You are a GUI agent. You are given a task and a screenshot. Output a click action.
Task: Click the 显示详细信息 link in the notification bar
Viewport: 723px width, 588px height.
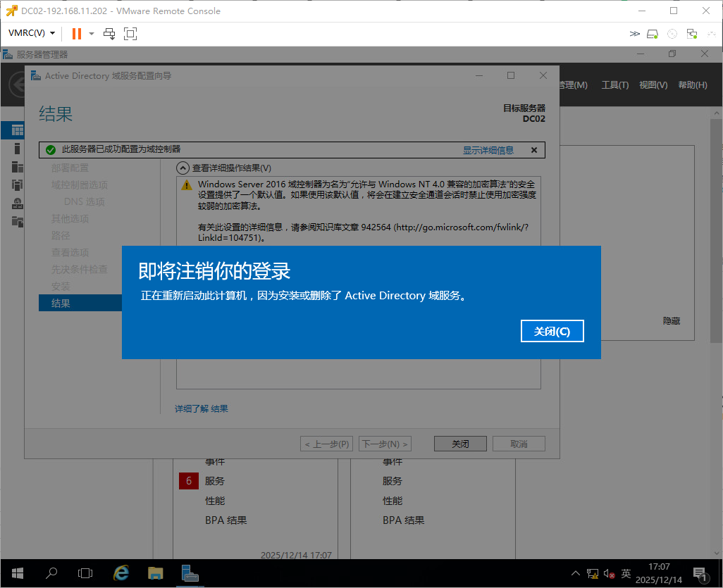coord(488,150)
